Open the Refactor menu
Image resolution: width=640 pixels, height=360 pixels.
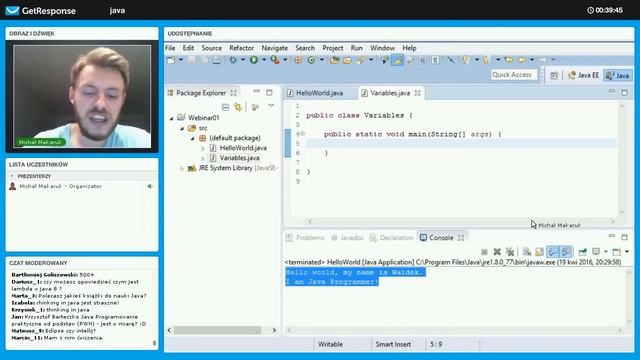click(242, 48)
